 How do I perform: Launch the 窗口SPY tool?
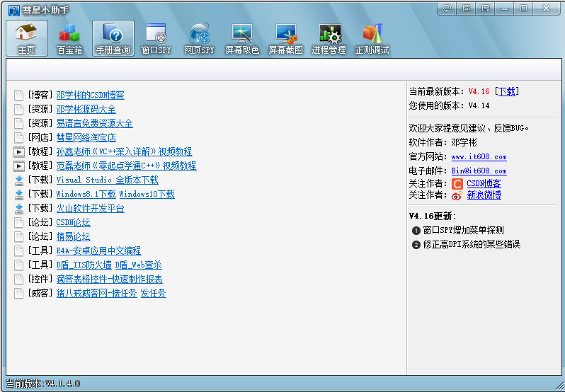[x=156, y=38]
